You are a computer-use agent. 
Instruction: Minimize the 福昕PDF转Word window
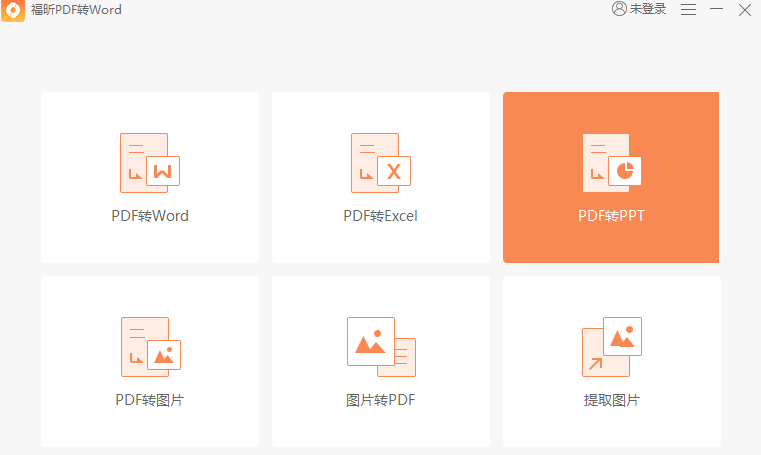click(716, 9)
